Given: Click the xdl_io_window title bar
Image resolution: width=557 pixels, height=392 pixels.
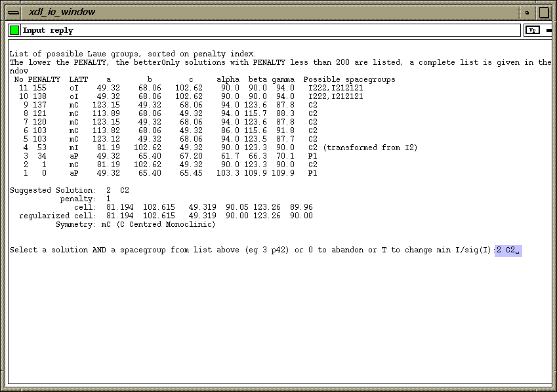Looking at the screenshot, I should (271, 12).
